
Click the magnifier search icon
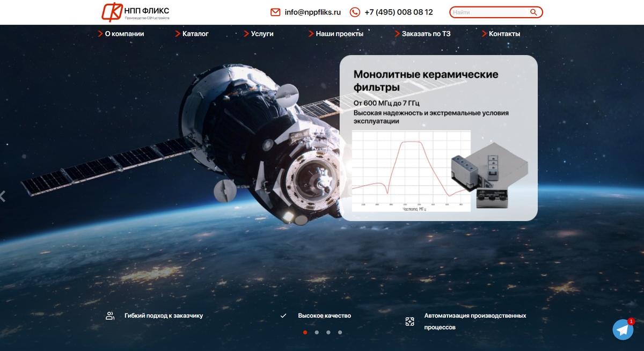[533, 12]
